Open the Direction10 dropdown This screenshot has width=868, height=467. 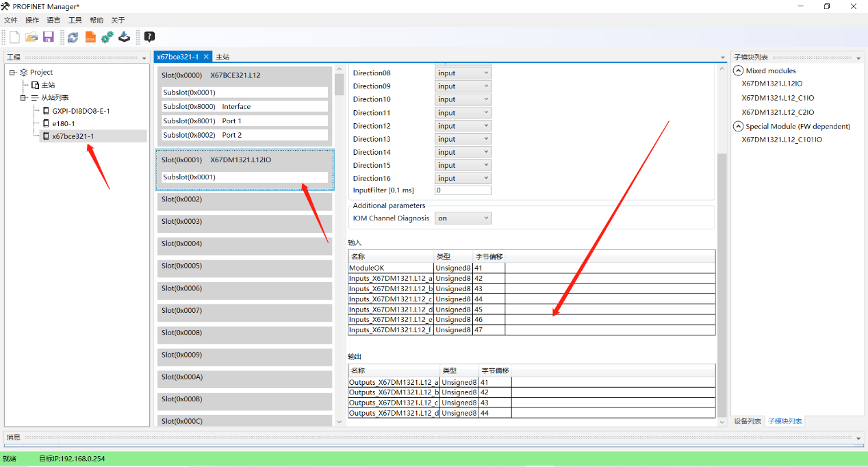(x=463, y=99)
